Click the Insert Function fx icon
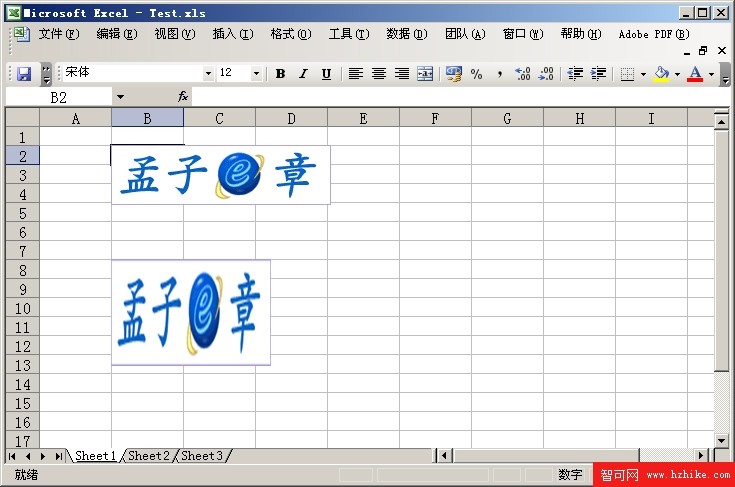Viewport: 735px width, 487px height. [x=182, y=97]
